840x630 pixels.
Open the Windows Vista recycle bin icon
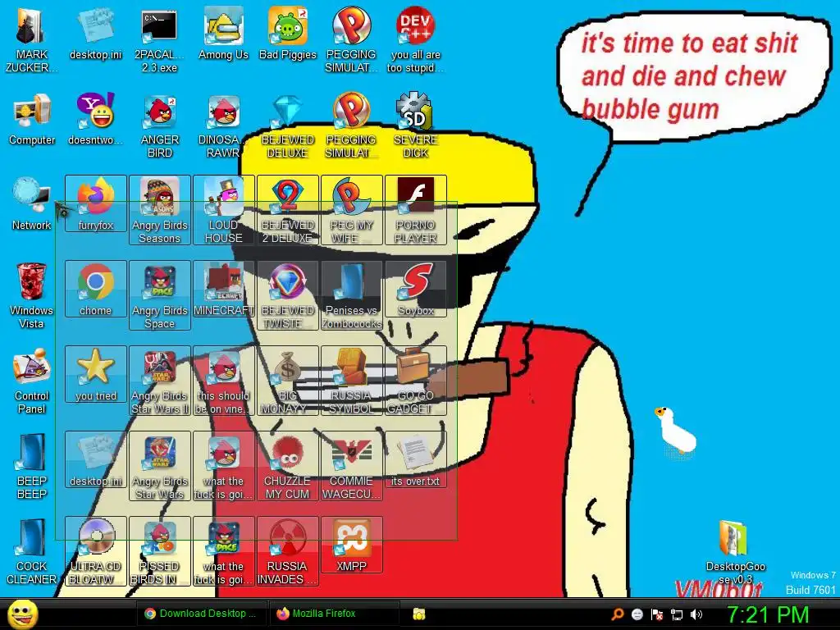[31, 295]
